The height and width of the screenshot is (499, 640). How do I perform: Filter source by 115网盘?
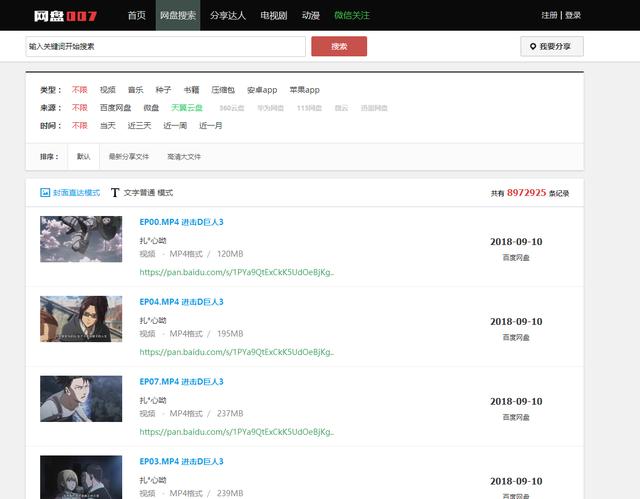309,108
